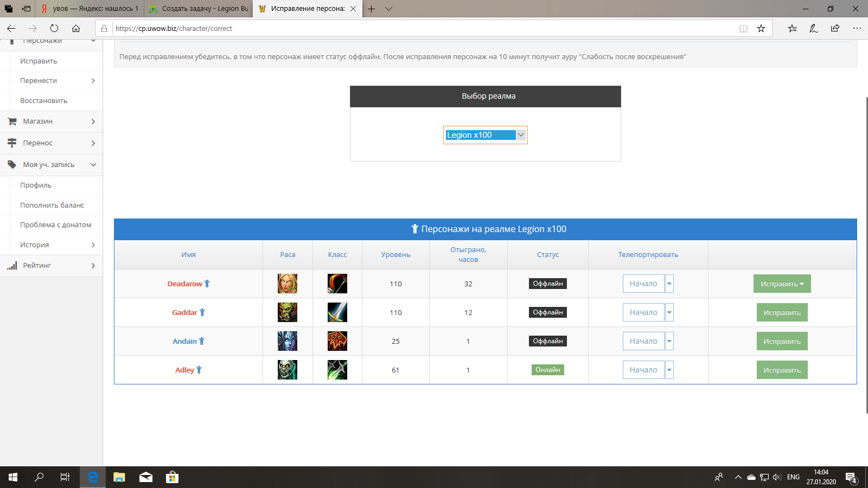Click Deadarow's race portrait icon
The width and height of the screenshot is (868, 488).
coord(288,284)
